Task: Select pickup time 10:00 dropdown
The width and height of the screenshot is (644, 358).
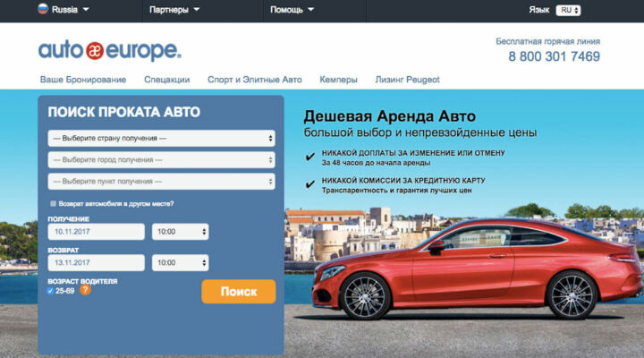Action: point(180,232)
